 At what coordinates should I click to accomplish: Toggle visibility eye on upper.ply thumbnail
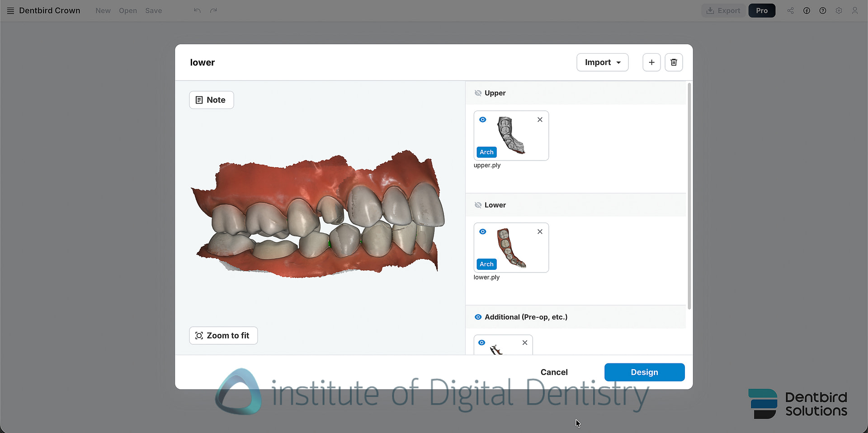[x=483, y=120]
